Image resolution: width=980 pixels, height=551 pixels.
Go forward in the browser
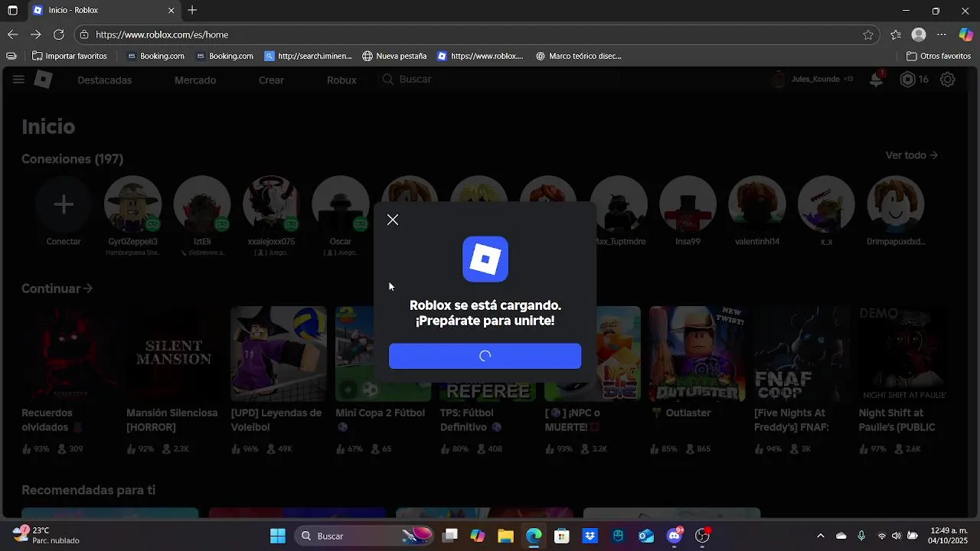(35, 34)
